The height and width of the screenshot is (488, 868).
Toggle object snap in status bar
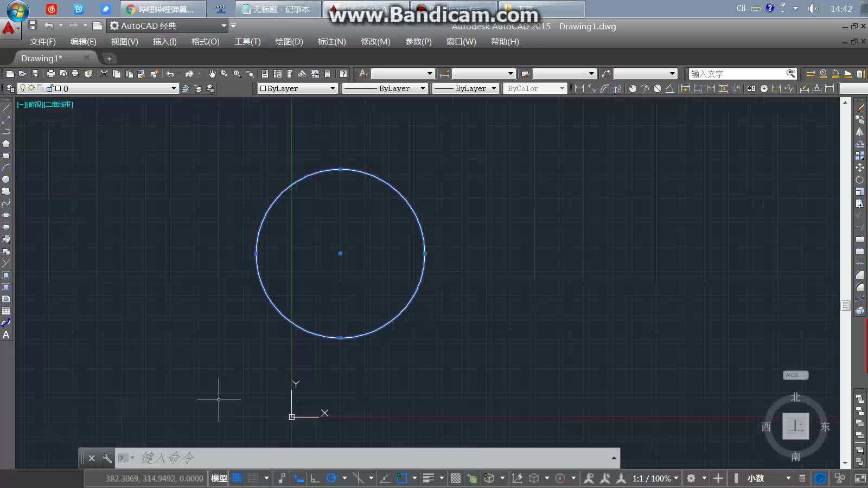pyautogui.click(x=402, y=478)
